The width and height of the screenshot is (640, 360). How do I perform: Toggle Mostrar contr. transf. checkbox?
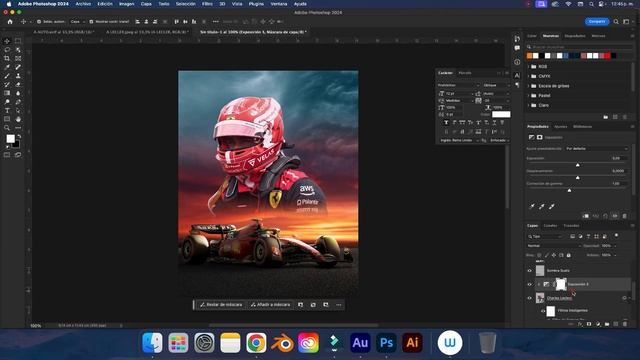point(91,22)
